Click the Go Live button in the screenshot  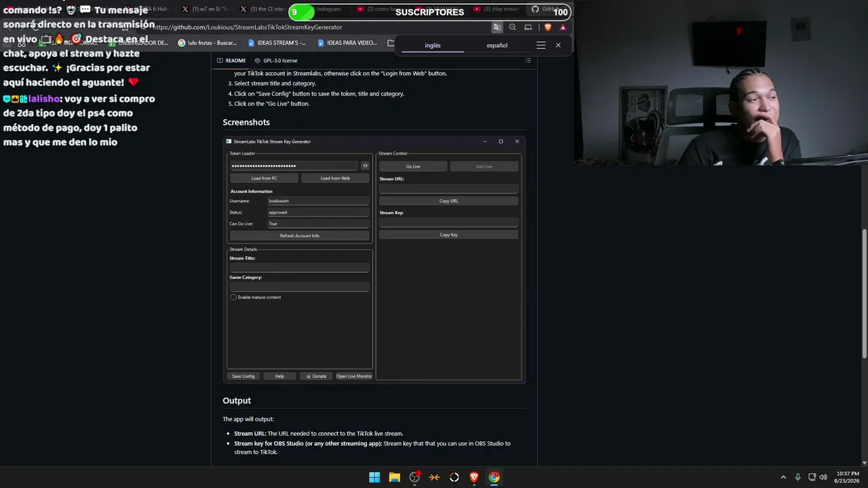tap(413, 166)
